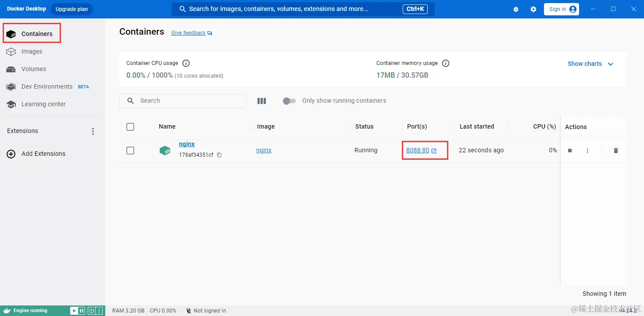Screen dimensions: 644x316
Task: Toggle Only show running containers
Action: 289,101
